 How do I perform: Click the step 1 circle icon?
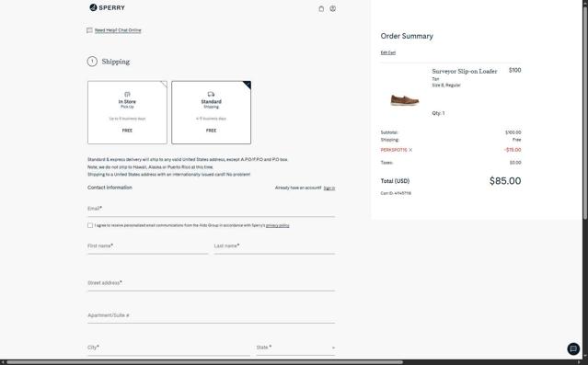click(92, 62)
